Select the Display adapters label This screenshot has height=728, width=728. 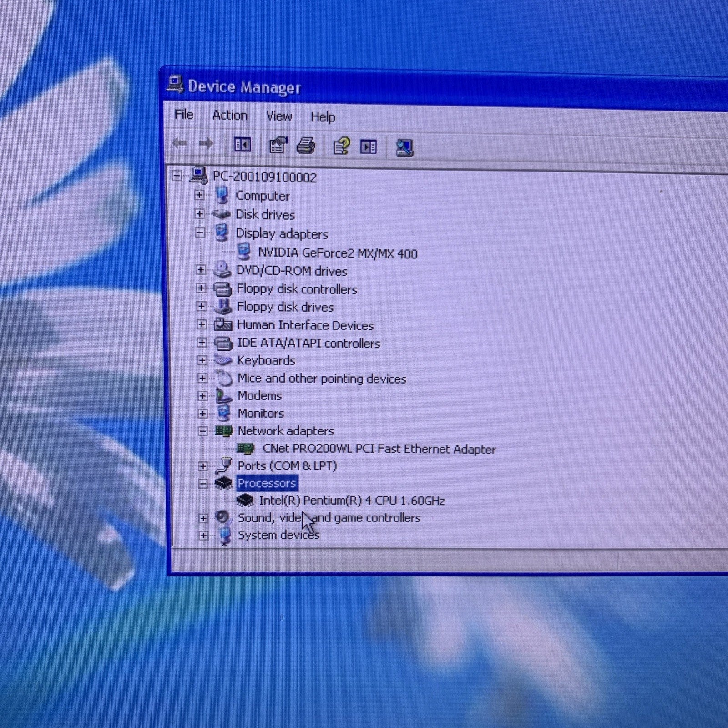[x=282, y=234]
